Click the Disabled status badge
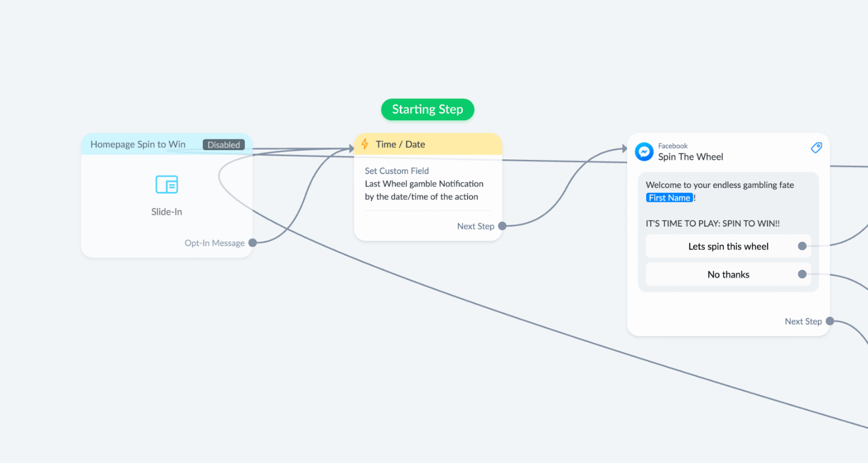 click(x=224, y=145)
